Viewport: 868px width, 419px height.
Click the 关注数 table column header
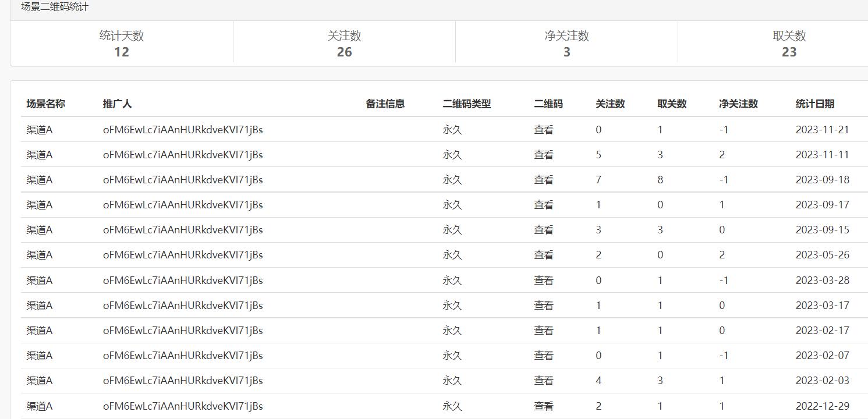[610, 104]
